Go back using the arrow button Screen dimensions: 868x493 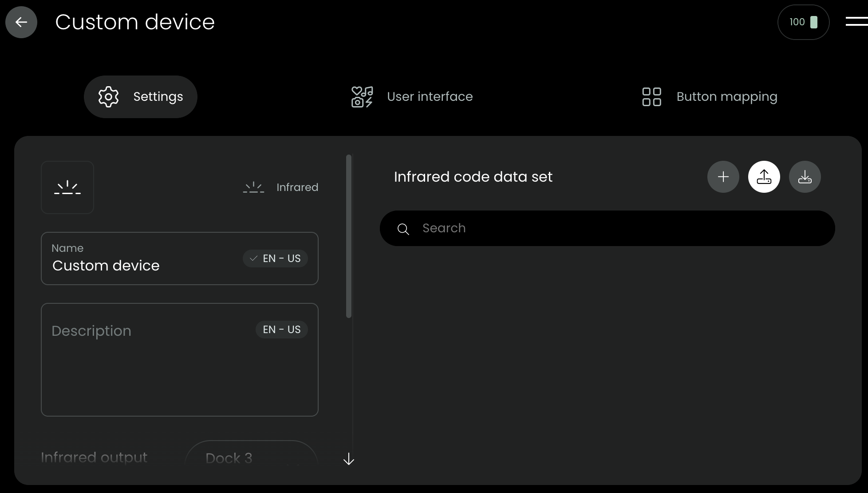click(21, 22)
